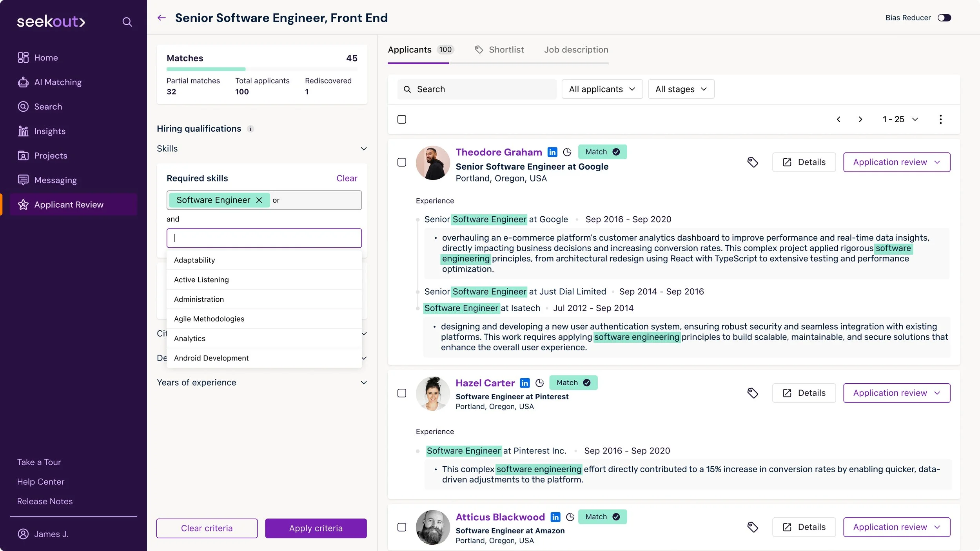Check the select-all applicants checkbox
This screenshot has height=551, width=980.
click(402, 119)
